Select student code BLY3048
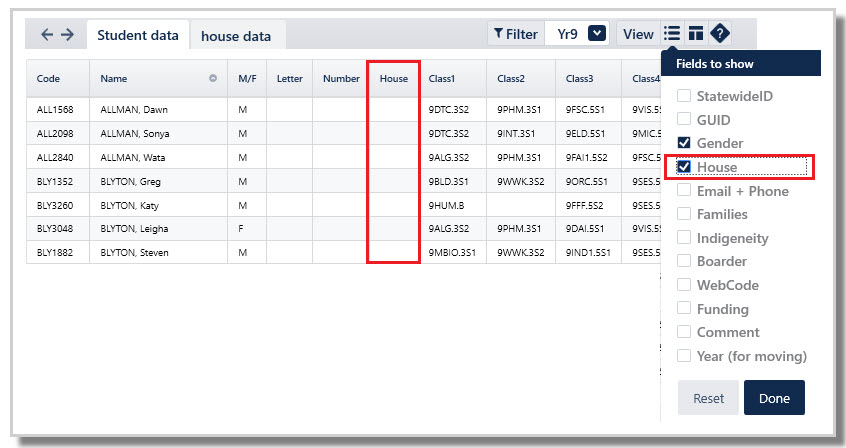Screen dimensions: 846x448 55,228
